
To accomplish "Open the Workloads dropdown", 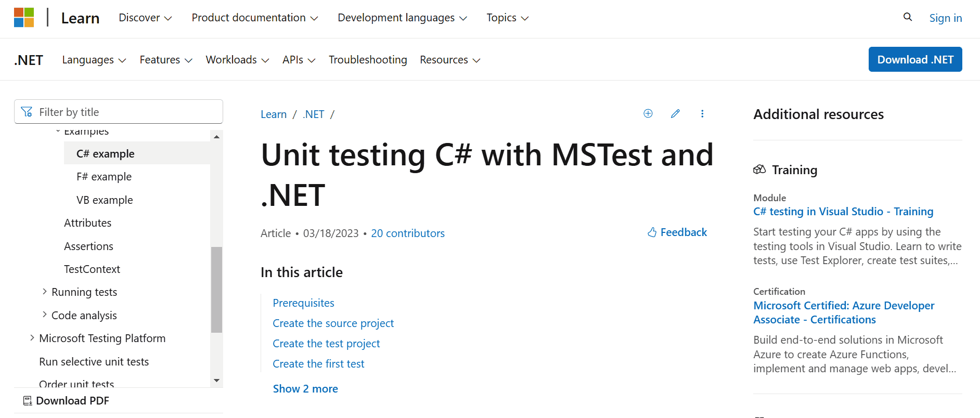I will (x=237, y=60).
